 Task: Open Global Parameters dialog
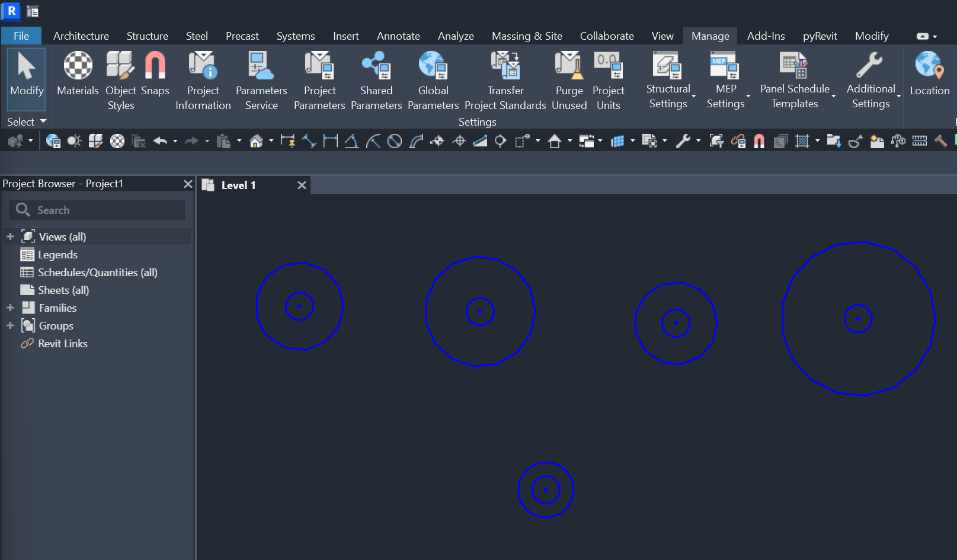pyautogui.click(x=433, y=81)
